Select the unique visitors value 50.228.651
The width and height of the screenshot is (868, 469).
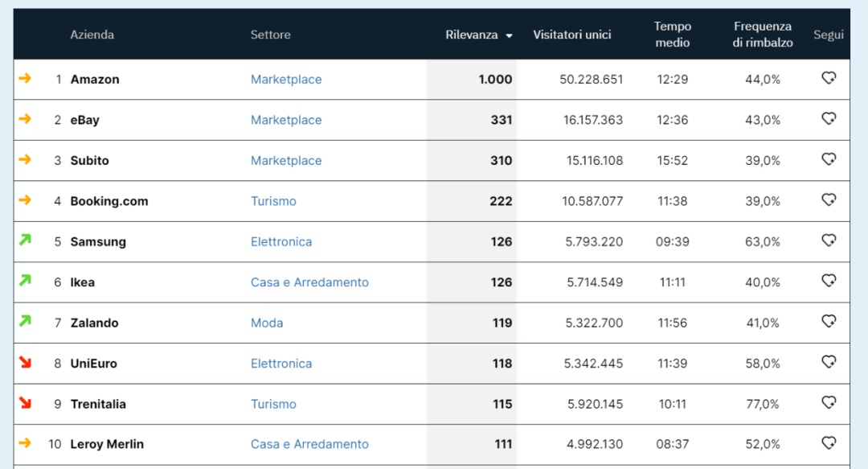(592, 80)
